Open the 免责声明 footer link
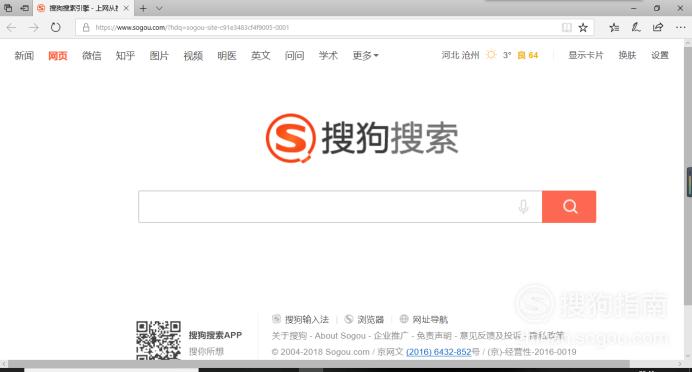The image size is (692, 372). point(434,336)
